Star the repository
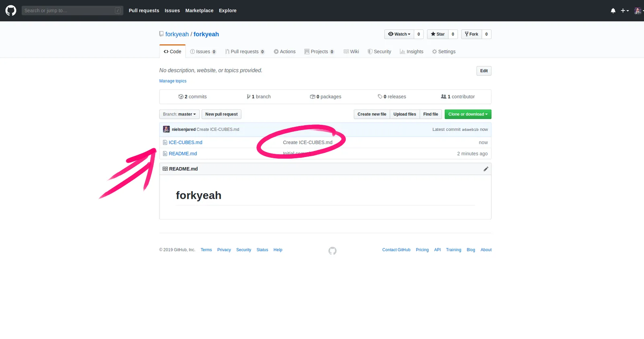This screenshot has height=339, width=644. [438, 34]
